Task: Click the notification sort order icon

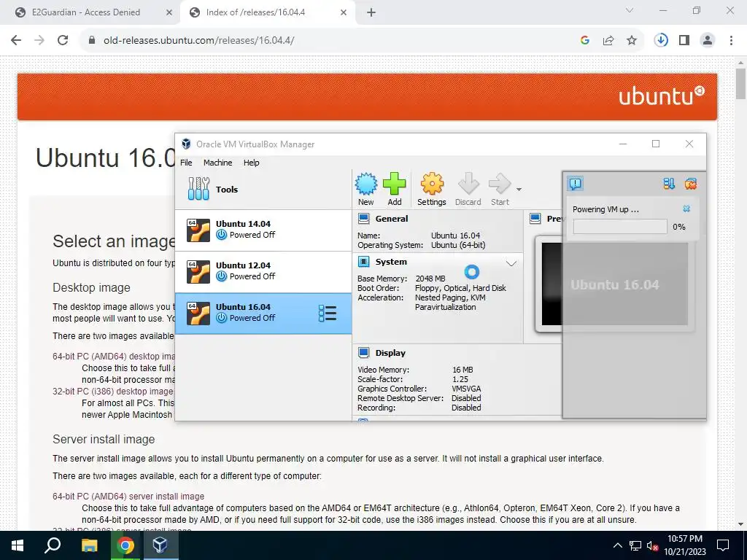Action: (x=669, y=183)
